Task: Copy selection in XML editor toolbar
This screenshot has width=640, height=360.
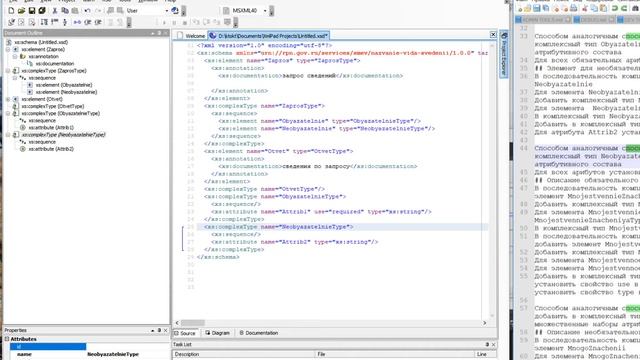Action: point(65,11)
